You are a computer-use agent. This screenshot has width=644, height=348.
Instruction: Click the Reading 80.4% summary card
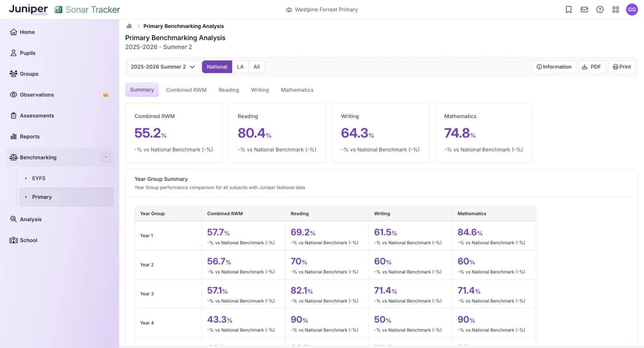tap(277, 133)
